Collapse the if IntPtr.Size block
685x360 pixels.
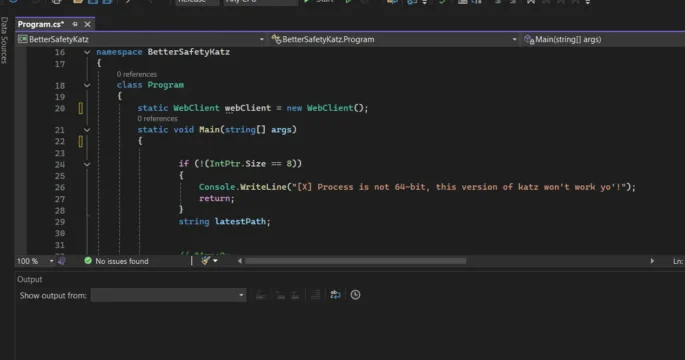(x=87, y=164)
